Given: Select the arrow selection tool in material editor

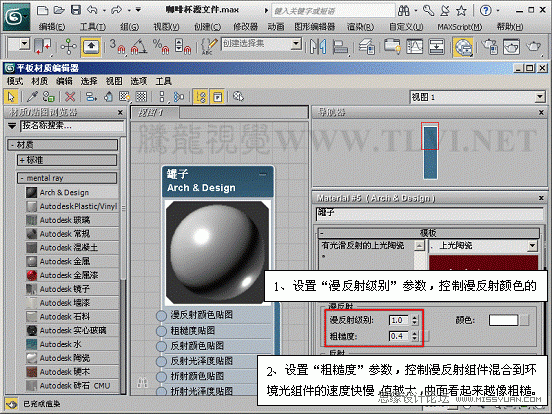Looking at the screenshot, I should pos(11,96).
